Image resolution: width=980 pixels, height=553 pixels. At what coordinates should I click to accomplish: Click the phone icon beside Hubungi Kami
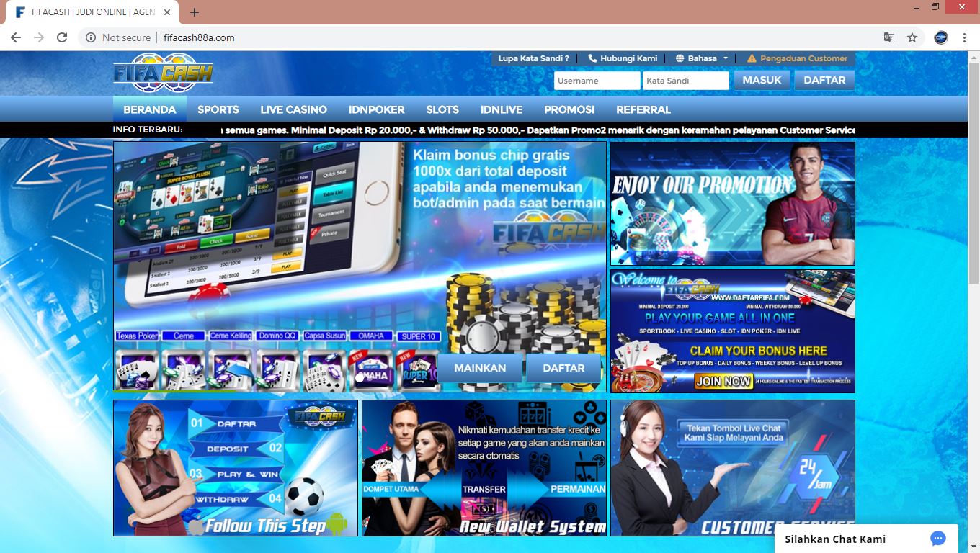pyautogui.click(x=592, y=58)
